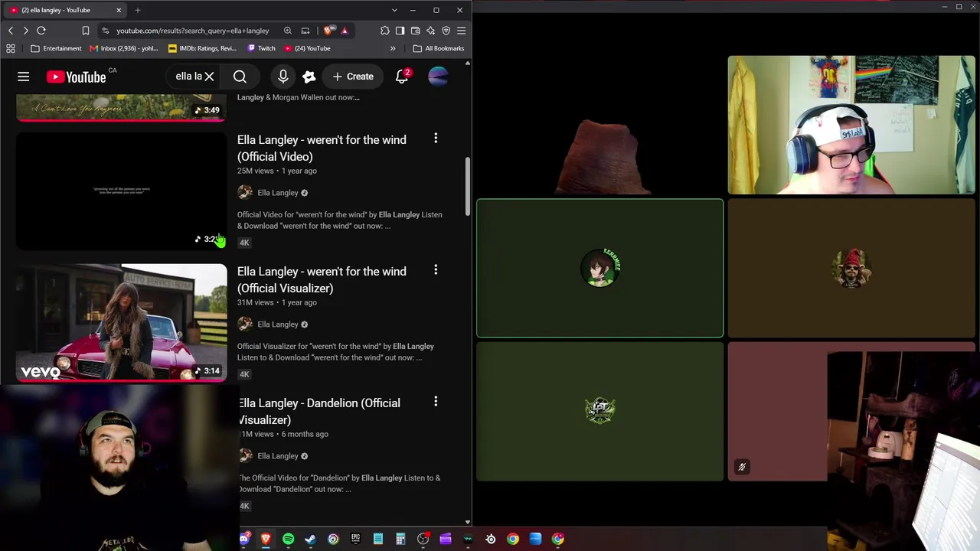
Task: Open "weren't for the wind (Official Video)" title
Action: point(322,148)
